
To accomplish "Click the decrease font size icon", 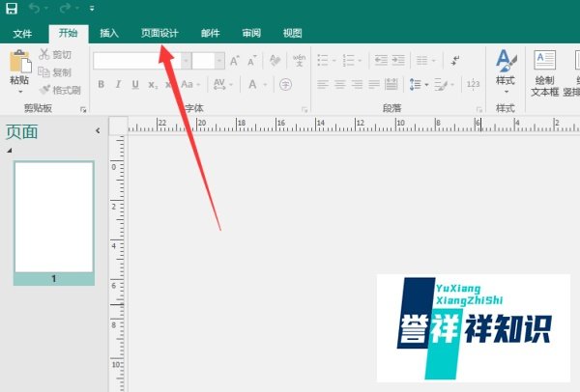I will coord(252,61).
